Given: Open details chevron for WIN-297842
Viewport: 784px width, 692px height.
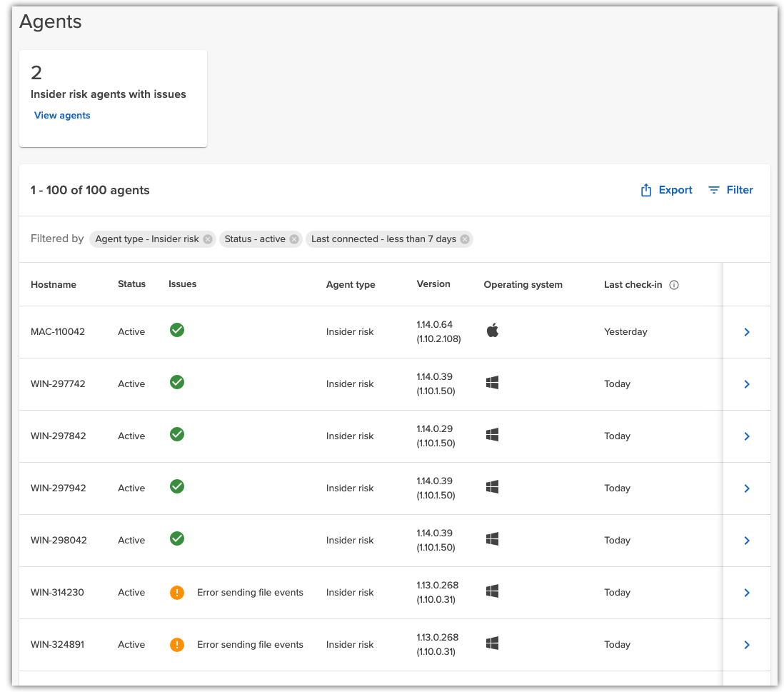Looking at the screenshot, I should pyautogui.click(x=747, y=436).
